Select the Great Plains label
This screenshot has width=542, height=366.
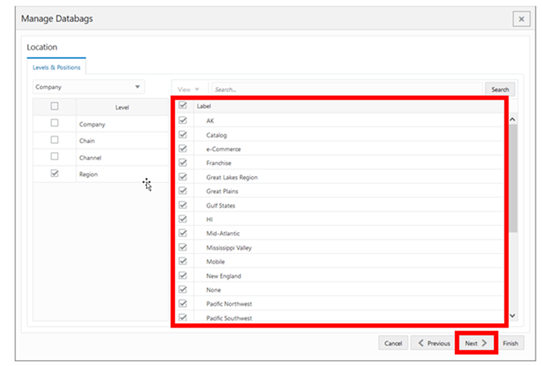tap(222, 191)
